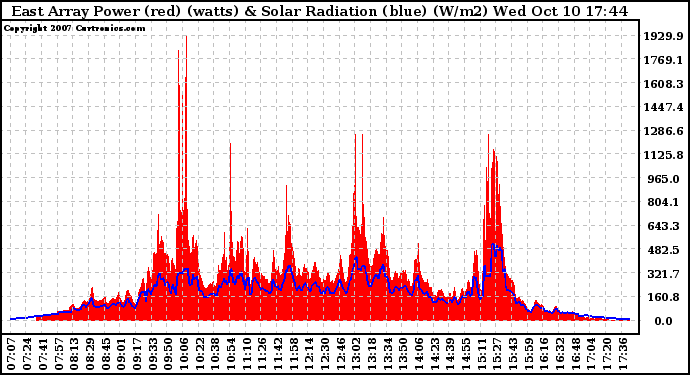This screenshot has width=690, height=375.
Task: Click the Copyright 2007 Cartronics.com text
Action: tap(74, 28)
